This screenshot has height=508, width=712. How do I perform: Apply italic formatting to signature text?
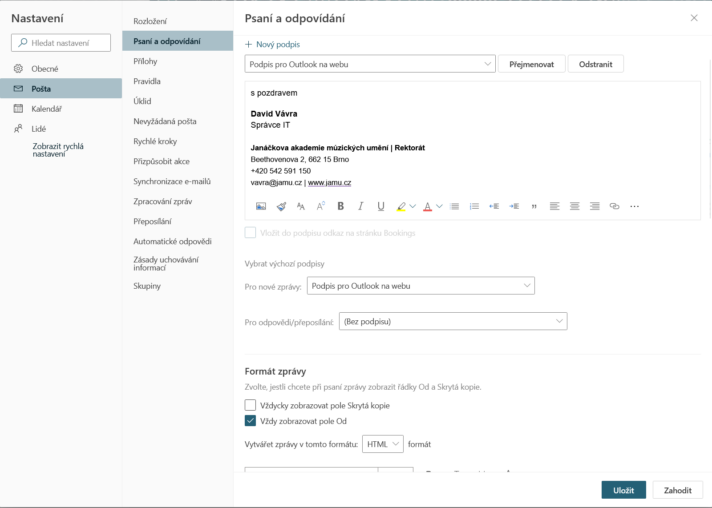pyautogui.click(x=360, y=206)
